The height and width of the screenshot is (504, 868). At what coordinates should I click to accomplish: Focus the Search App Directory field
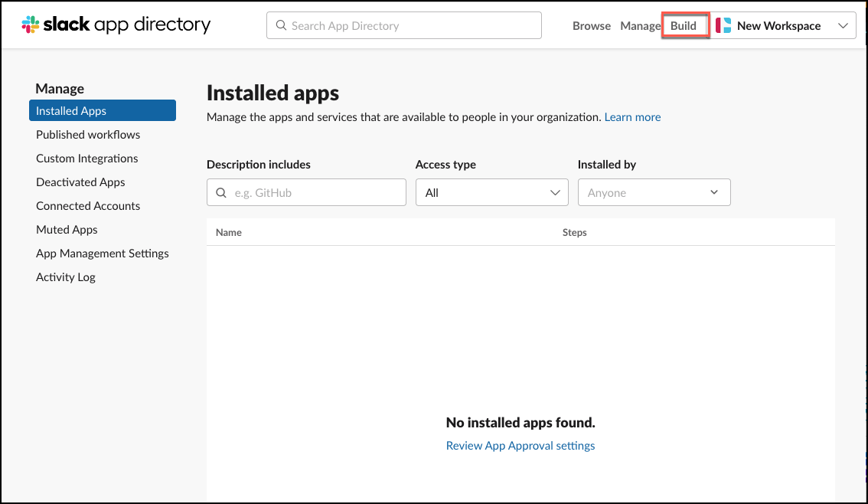pos(404,25)
